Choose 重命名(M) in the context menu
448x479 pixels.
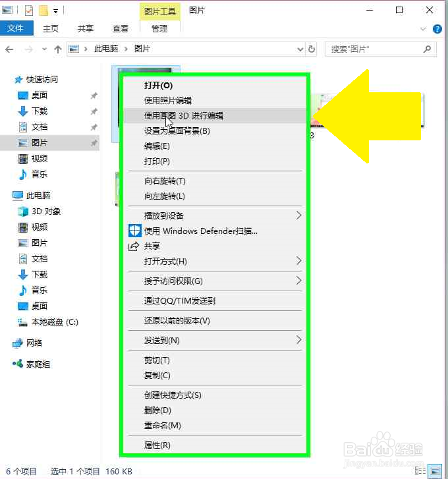(x=215, y=425)
